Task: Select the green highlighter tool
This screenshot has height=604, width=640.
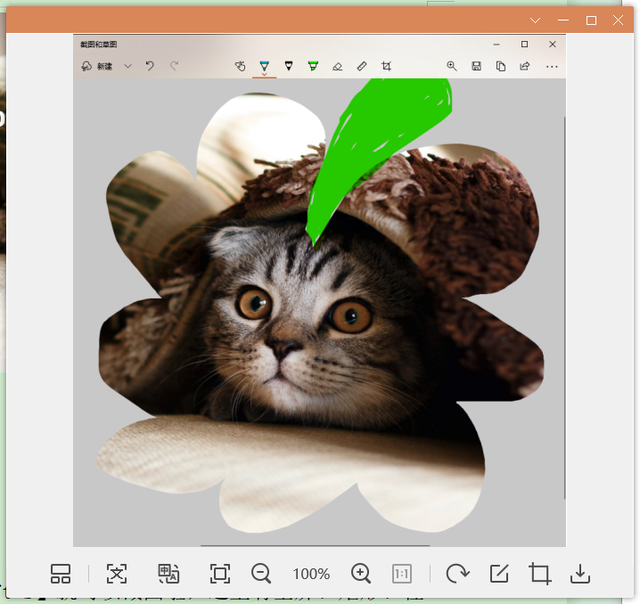Action: [313, 66]
